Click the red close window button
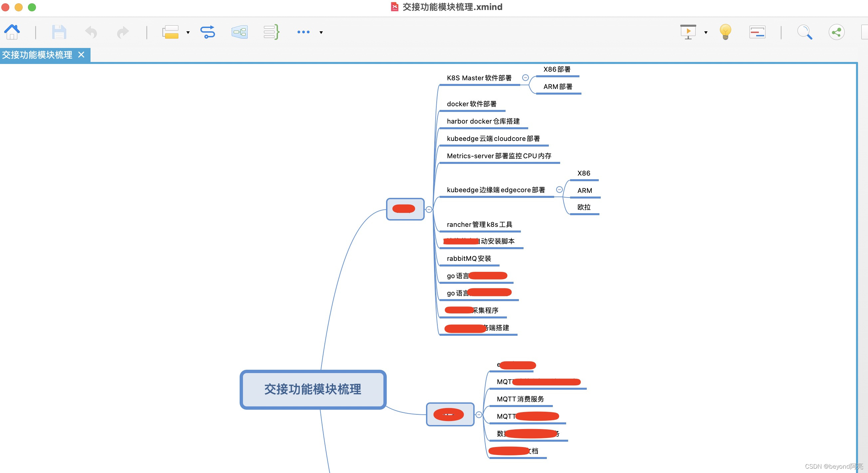This screenshot has width=868, height=473. click(5, 7)
